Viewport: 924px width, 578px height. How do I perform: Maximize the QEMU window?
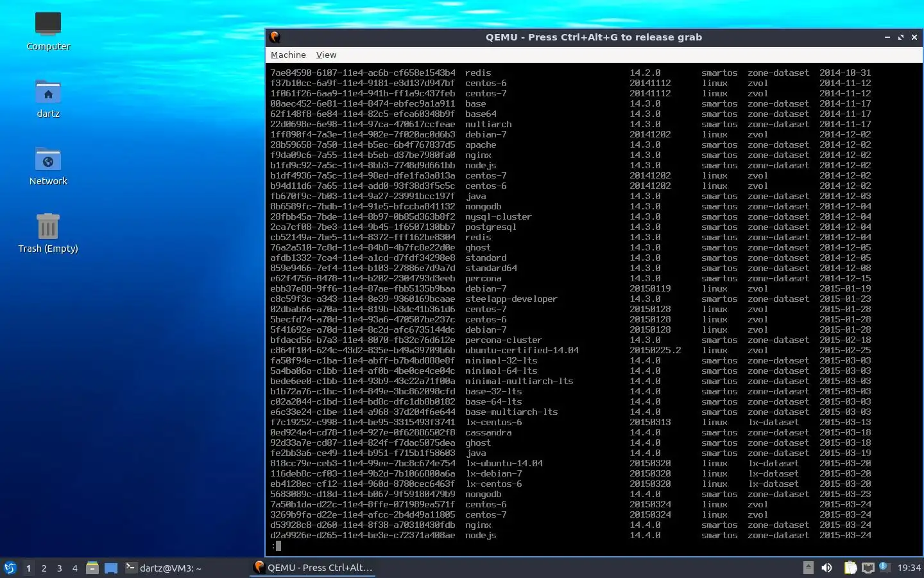[901, 37]
